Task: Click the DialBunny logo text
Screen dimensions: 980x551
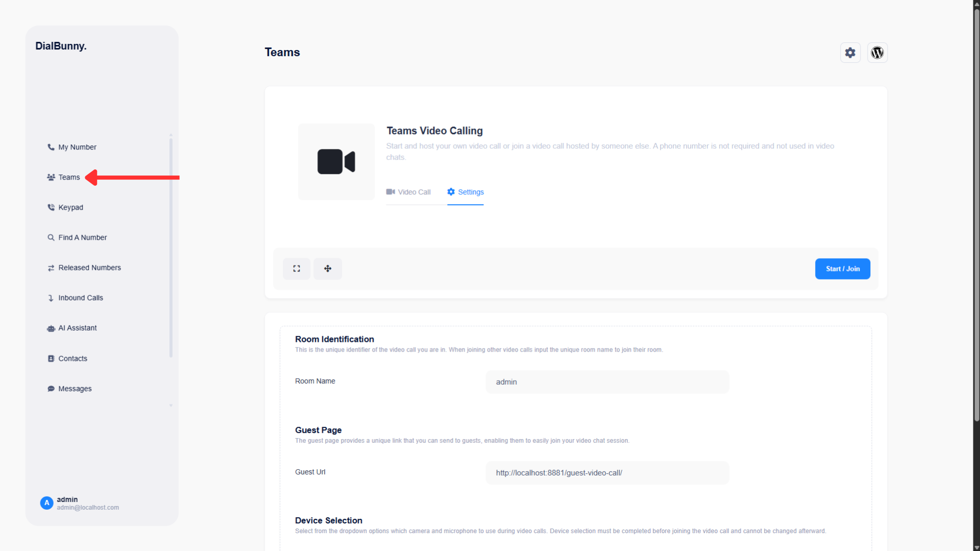Action: (x=60, y=46)
